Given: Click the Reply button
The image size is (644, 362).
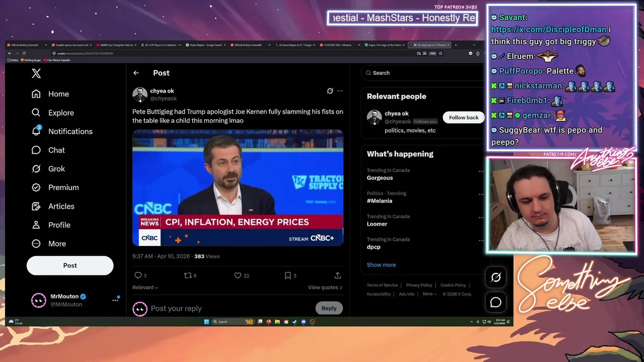Looking at the screenshot, I should coord(329,308).
